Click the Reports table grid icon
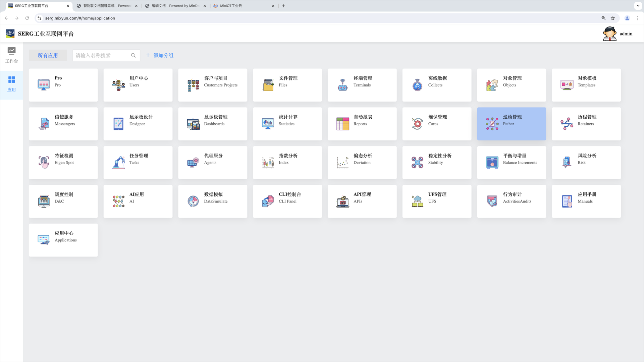Viewport: 644px width, 362px height. 342,124
